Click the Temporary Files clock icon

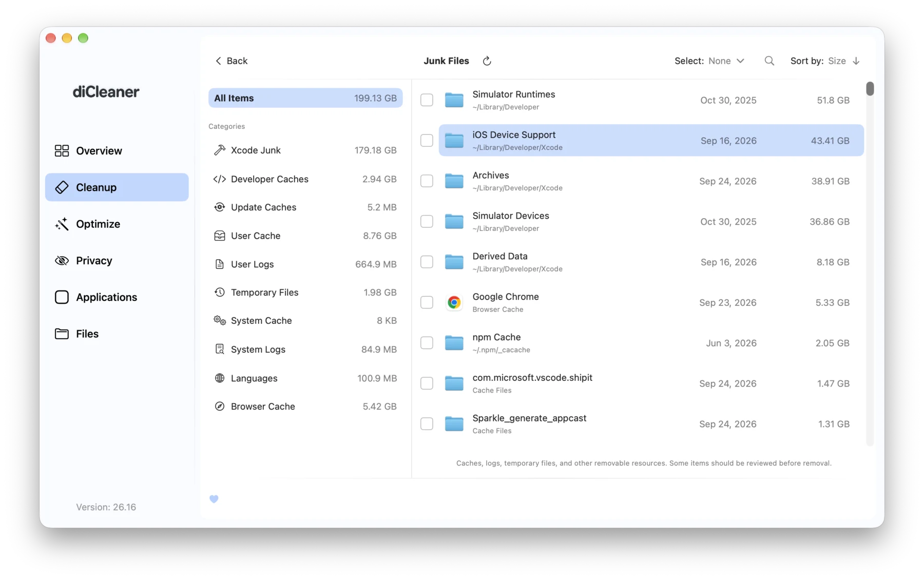220,292
